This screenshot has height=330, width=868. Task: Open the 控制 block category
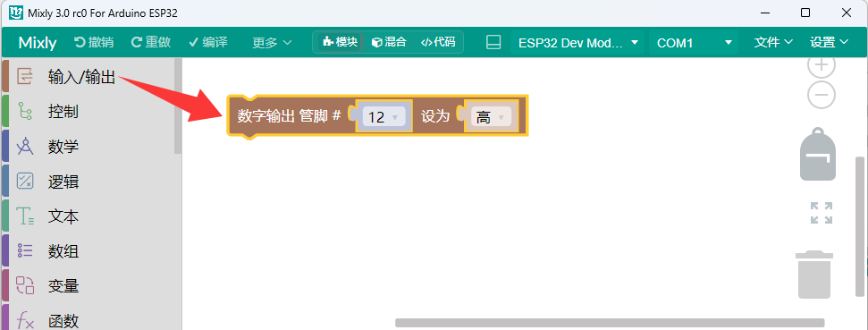tap(88, 112)
